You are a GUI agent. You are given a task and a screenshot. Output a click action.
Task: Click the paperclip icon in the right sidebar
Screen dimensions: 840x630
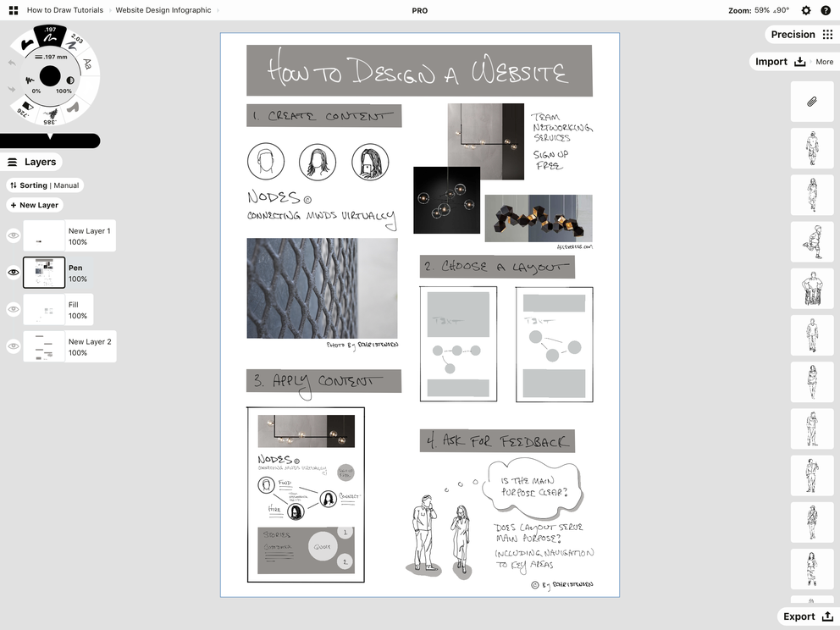[811, 102]
